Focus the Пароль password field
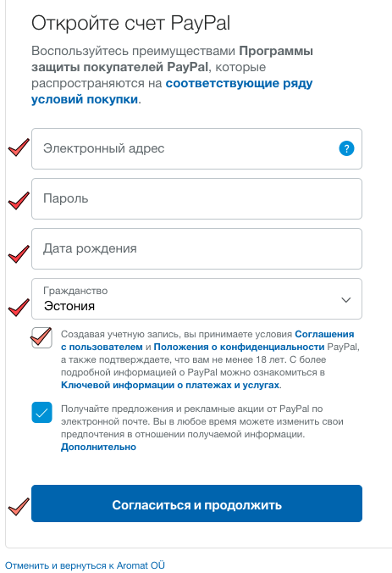This screenshot has width=392, height=573. tap(196, 199)
